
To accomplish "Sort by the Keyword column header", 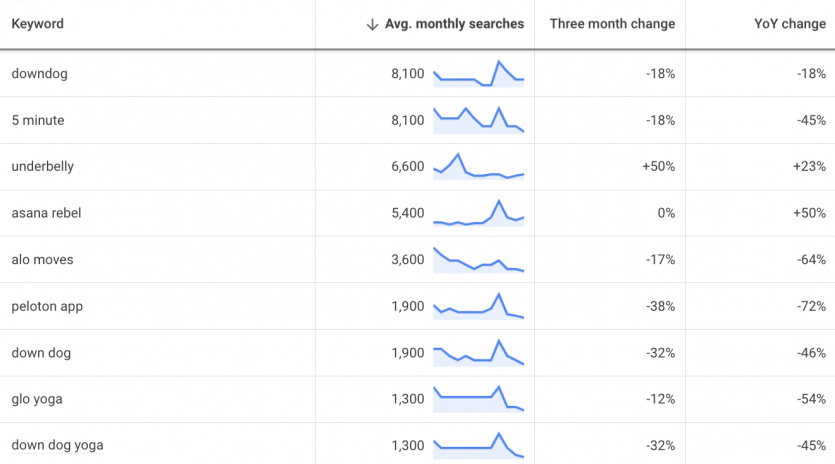I will pyautogui.click(x=37, y=24).
